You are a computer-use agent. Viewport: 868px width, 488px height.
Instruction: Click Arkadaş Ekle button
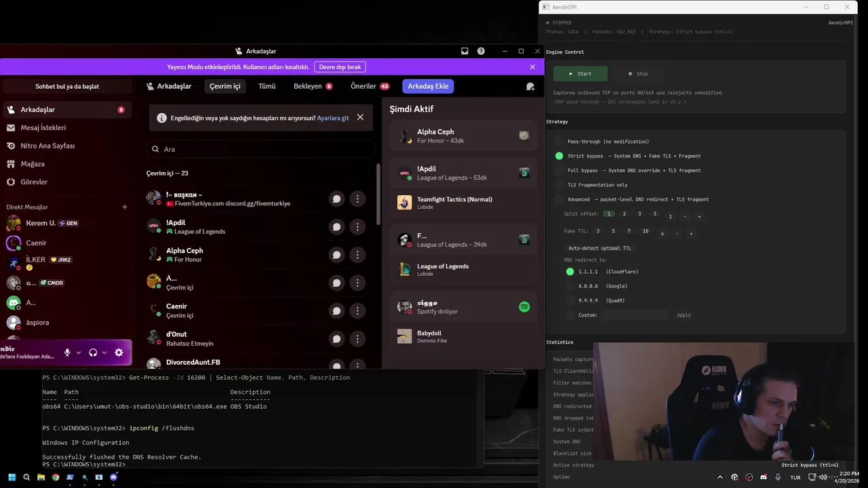tap(428, 86)
